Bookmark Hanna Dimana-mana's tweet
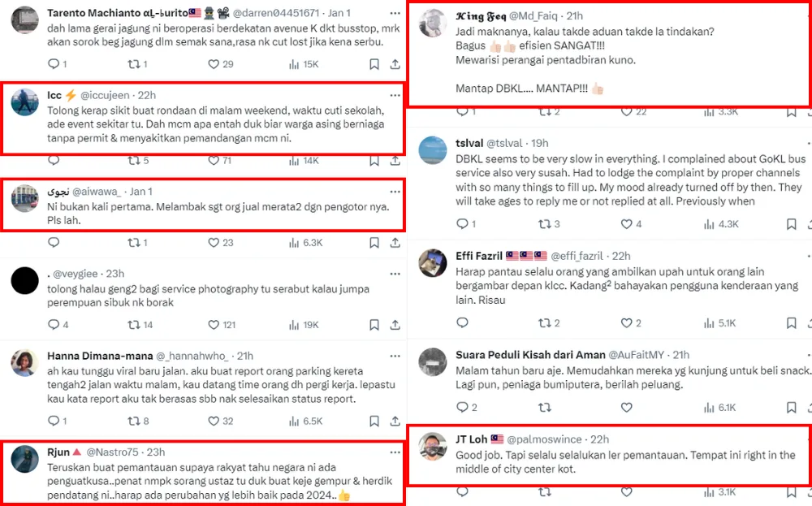The height and width of the screenshot is (506, 812). (374, 421)
